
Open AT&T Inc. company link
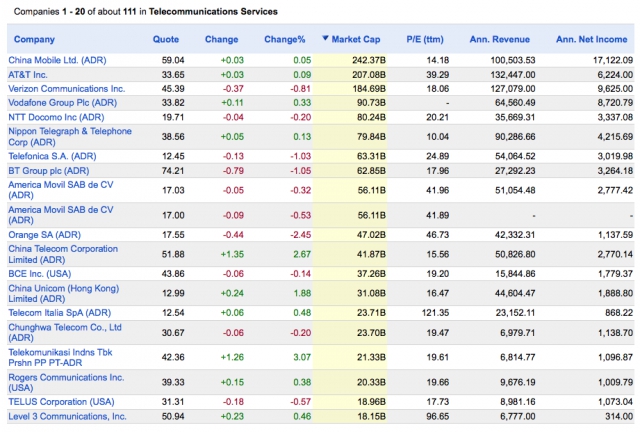(x=28, y=75)
